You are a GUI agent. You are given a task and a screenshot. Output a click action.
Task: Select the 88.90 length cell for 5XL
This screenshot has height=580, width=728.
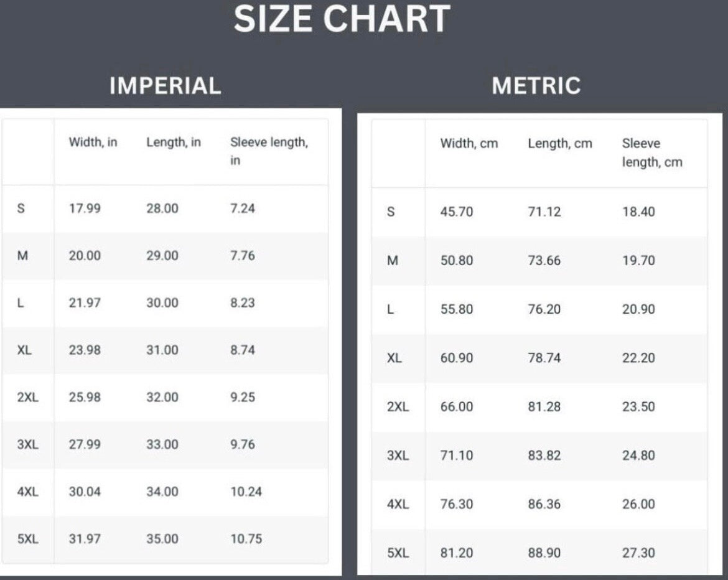(x=544, y=553)
